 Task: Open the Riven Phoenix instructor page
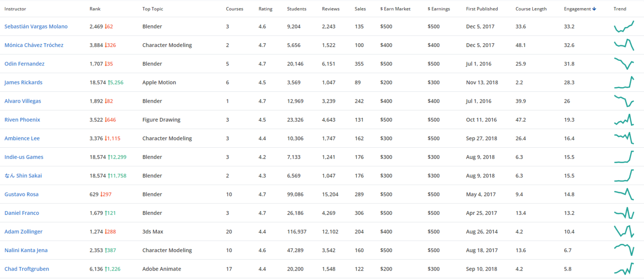(22, 120)
